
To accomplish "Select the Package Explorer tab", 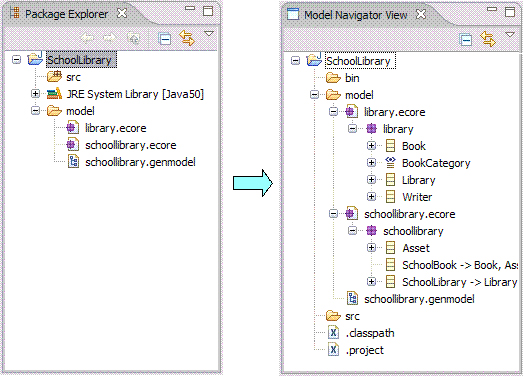I will tap(67, 14).
